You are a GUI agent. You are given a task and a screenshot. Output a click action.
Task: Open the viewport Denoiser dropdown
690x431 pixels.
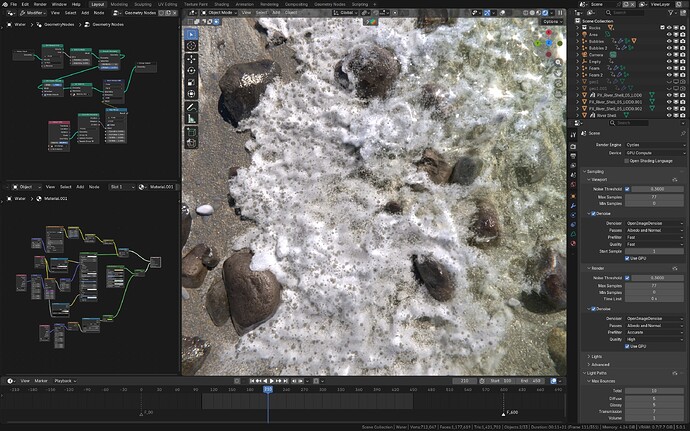(x=654, y=223)
